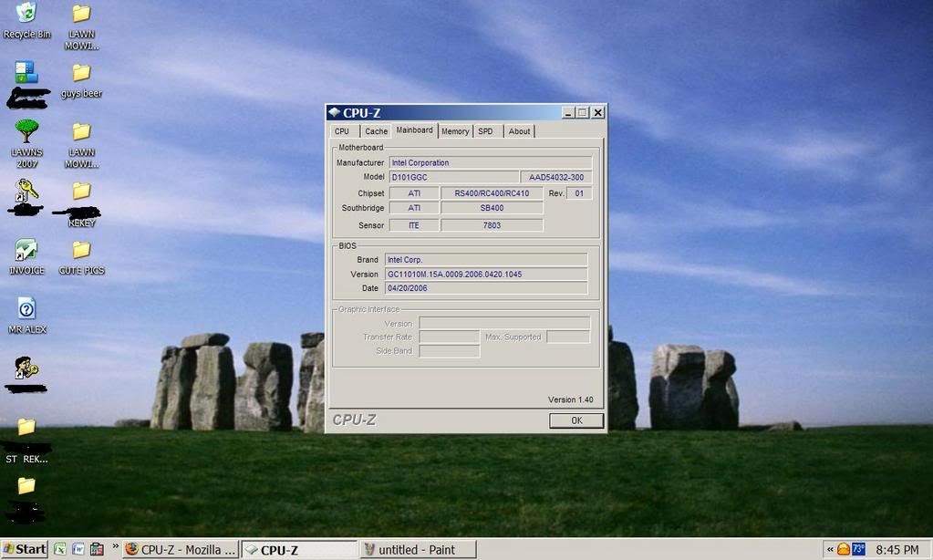This screenshot has height=560, width=933.
Task: Click the BIOS Version field GC11010M.15A.0009.2006.0420.1045
Action: (486, 274)
